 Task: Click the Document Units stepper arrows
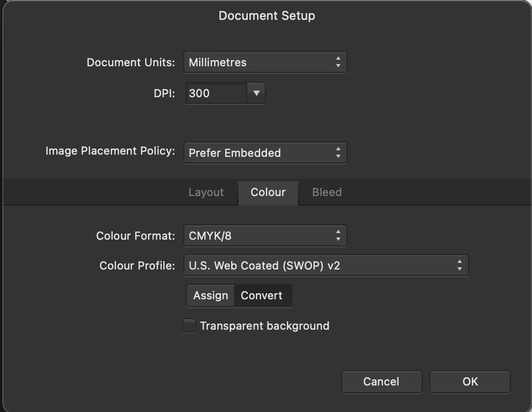pyautogui.click(x=339, y=62)
